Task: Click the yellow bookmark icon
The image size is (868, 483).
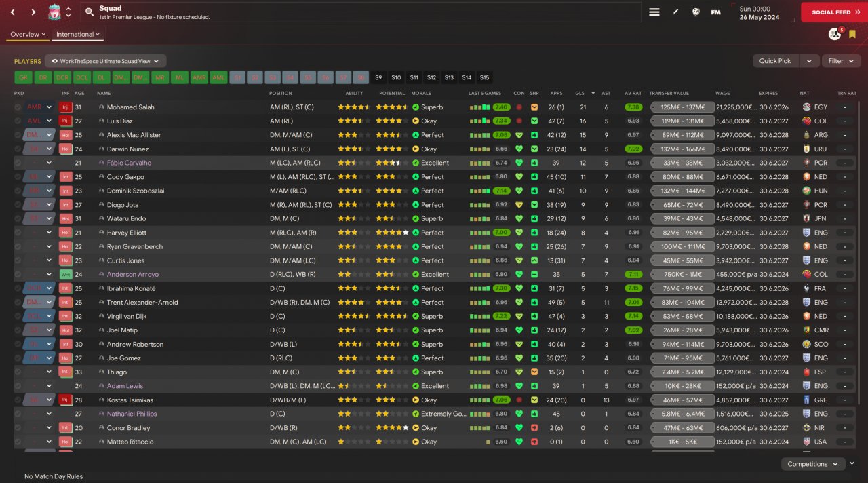Action: point(852,34)
